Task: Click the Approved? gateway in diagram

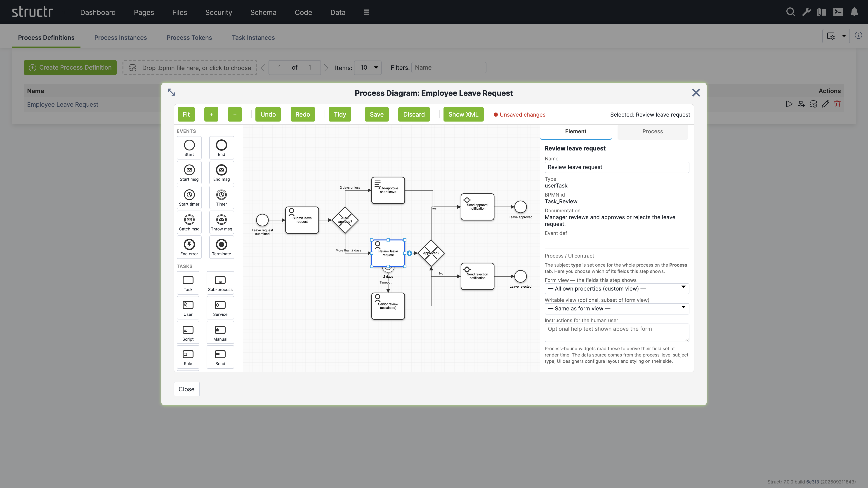Action: pyautogui.click(x=431, y=253)
